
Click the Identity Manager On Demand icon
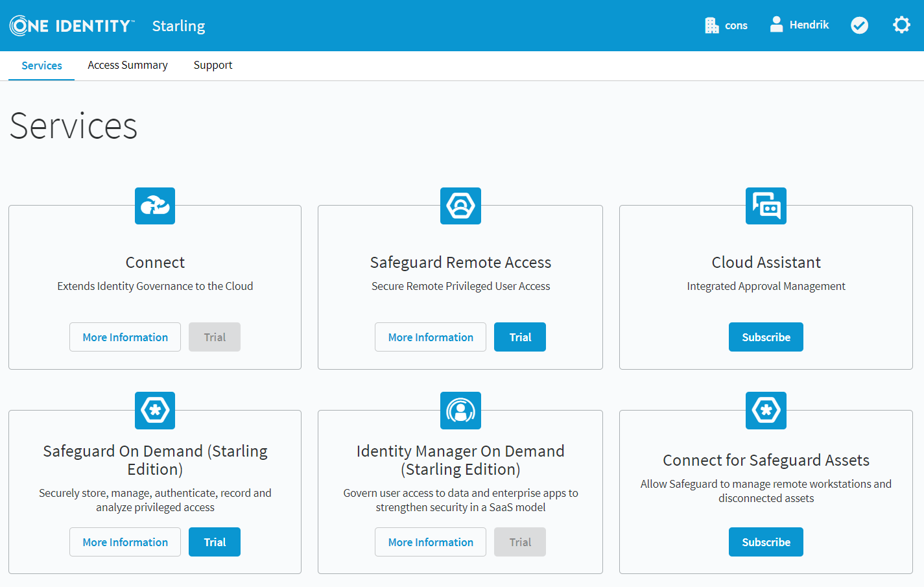(460, 411)
